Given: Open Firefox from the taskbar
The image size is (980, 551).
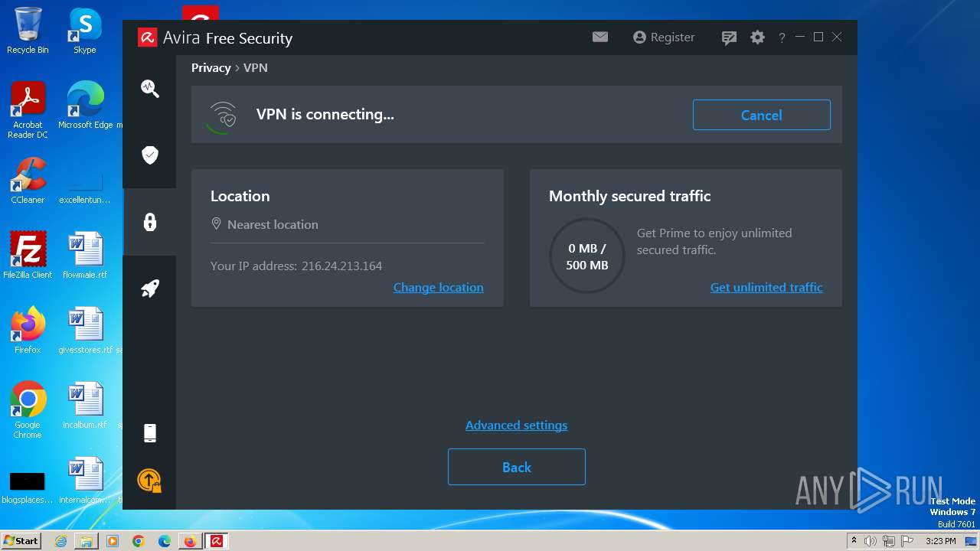Looking at the screenshot, I should 190,541.
